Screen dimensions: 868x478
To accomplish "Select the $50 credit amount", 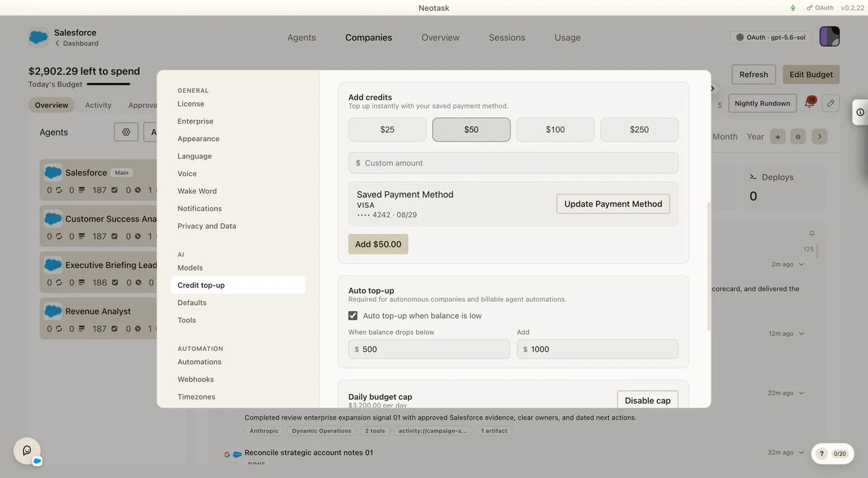I will click(x=471, y=130).
